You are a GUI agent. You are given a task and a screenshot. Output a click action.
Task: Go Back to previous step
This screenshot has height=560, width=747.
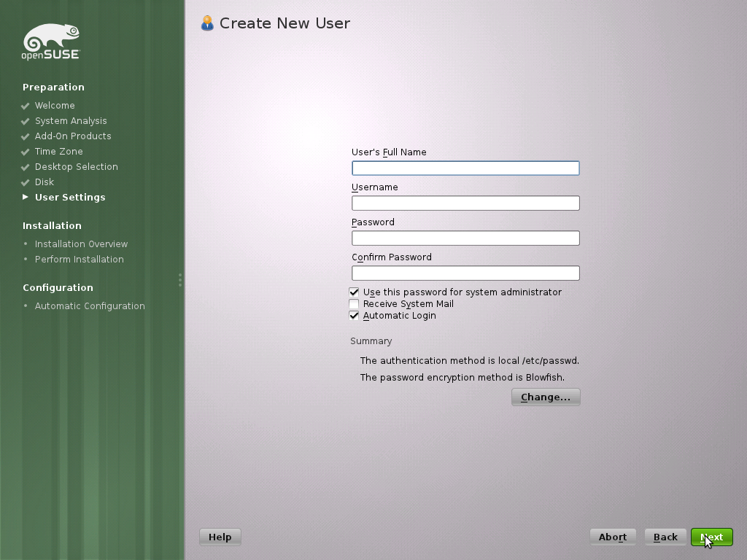click(665, 537)
